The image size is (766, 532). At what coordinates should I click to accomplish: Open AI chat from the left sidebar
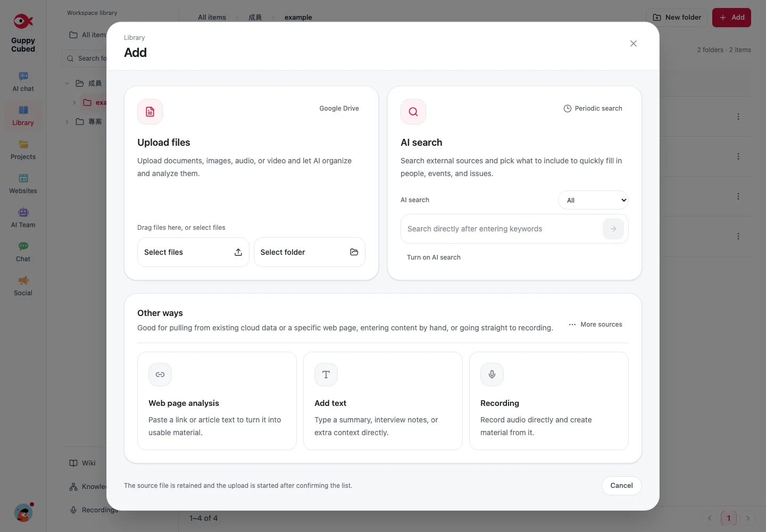[23, 82]
